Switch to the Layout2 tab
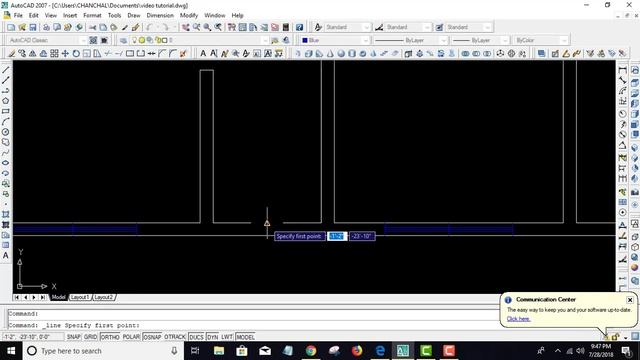640x360 pixels. pos(104,297)
